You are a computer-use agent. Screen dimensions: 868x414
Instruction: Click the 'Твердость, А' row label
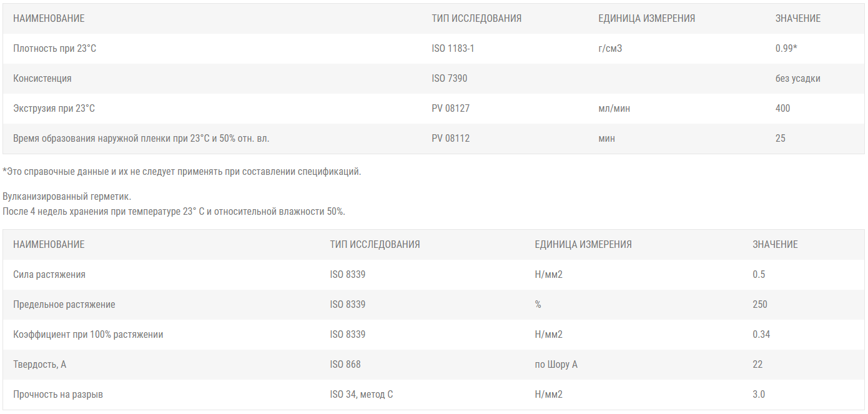tap(39, 365)
